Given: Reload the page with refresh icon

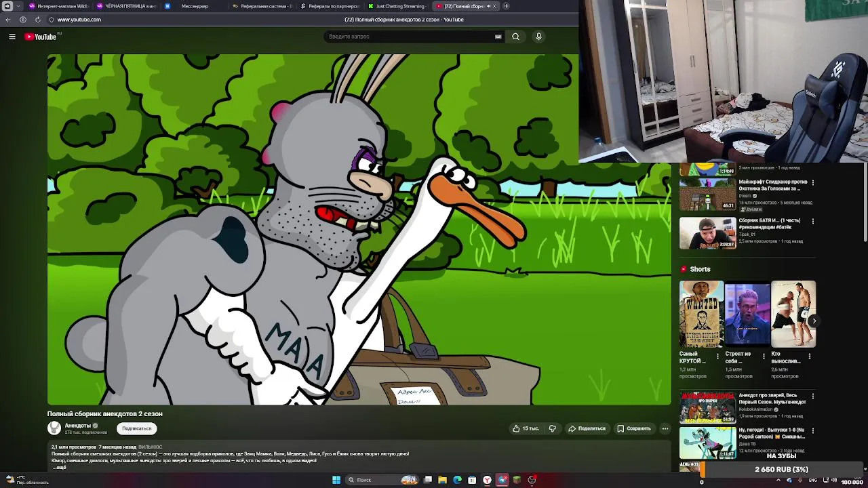Looking at the screenshot, I should point(37,20).
